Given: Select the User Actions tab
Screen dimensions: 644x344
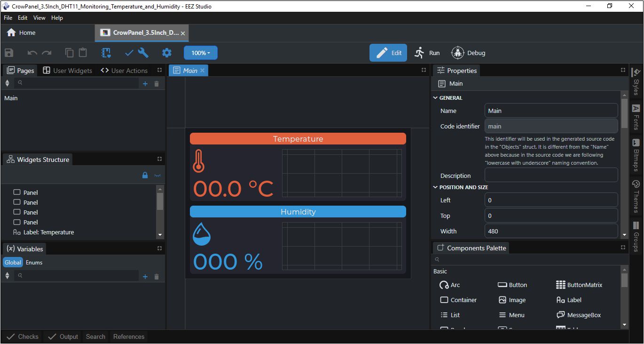Looking at the screenshot, I should pyautogui.click(x=124, y=71).
